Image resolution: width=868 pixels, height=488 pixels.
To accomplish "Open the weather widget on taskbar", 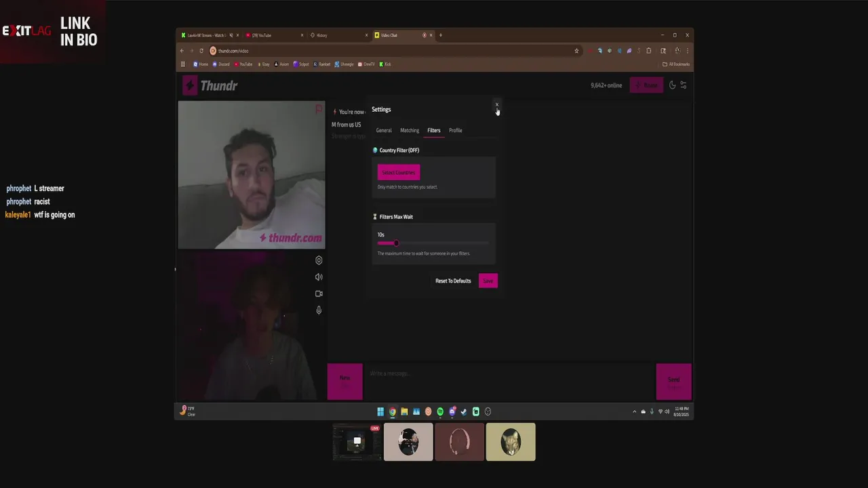I will [187, 411].
